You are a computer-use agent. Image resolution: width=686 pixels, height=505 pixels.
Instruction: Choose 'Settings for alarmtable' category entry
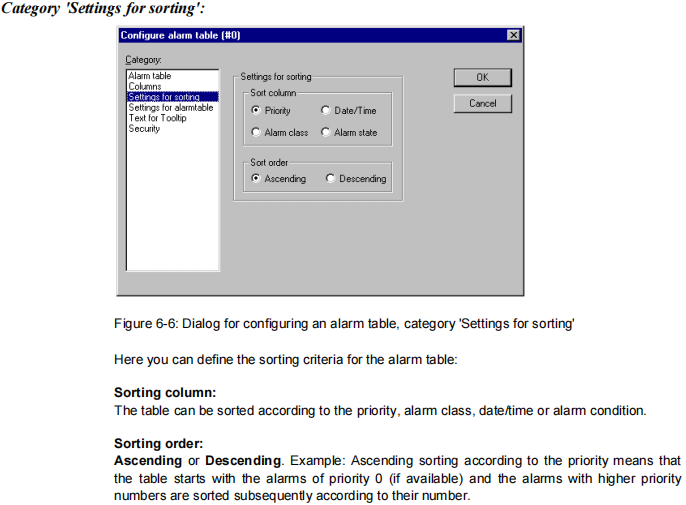(x=170, y=108)
